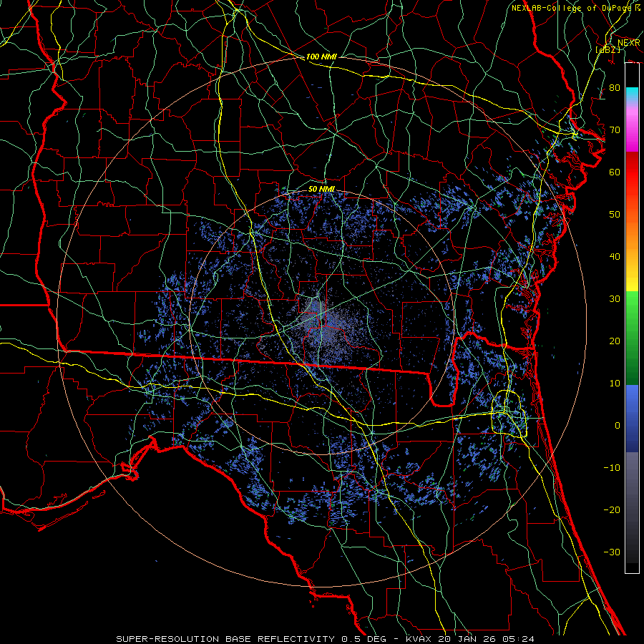Click the 0 value on the dBZ scale
The width and height of the screenshot is (644, 644).
click(x=618, y=426)
